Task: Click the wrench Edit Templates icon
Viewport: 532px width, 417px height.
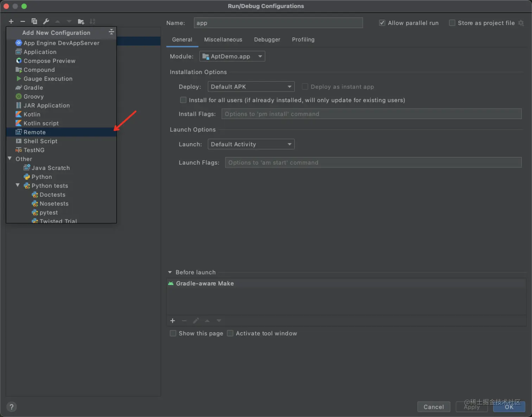Action: tap(46, 21)
